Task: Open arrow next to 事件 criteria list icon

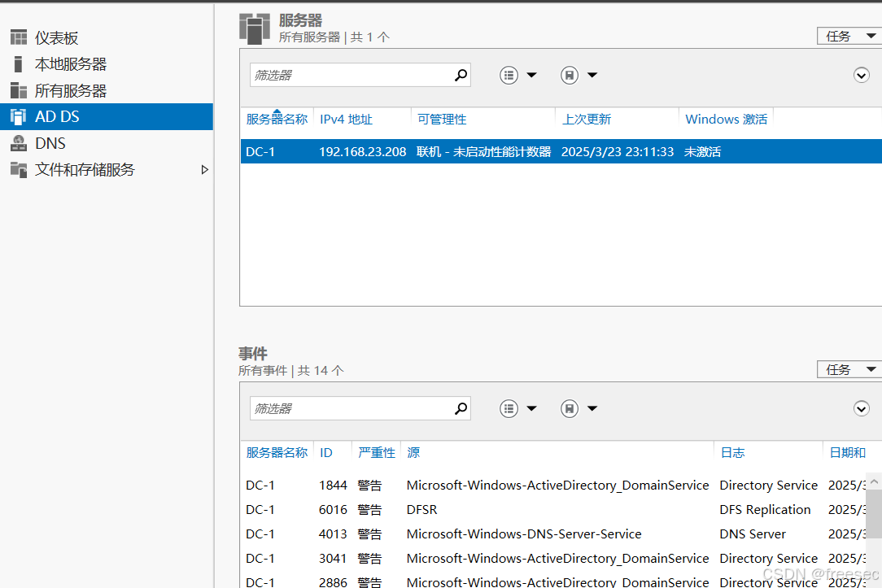Action: click(x=531, y=408)
